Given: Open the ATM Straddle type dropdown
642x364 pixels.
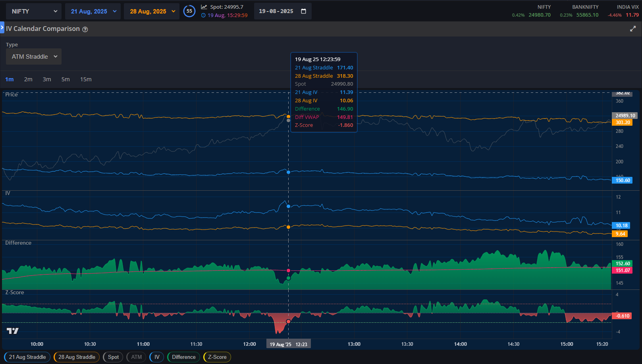Looking at the screenshot, I should point(34,57).
